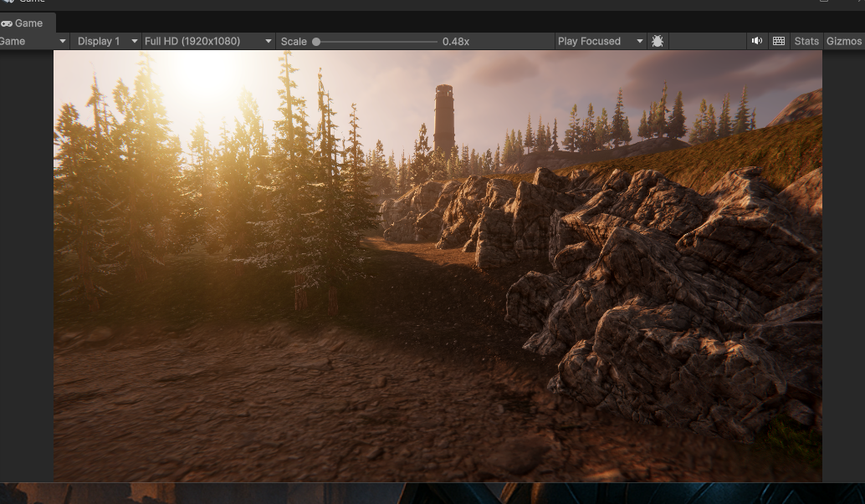Open the Display 1 dropdown
865x504 pixels.
(105, 41)
